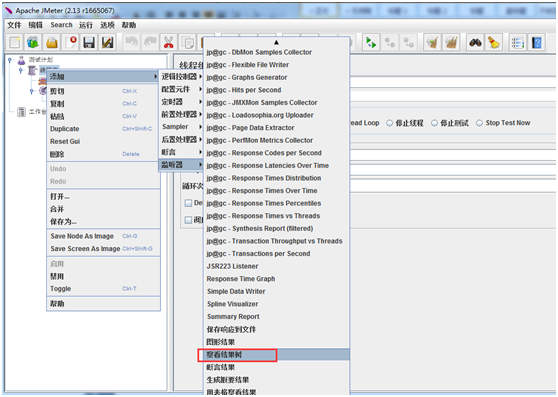This screenshot has height=397, width=558.
Task: Choose Toggle in context menu
Action: click(x=103, y=289)
